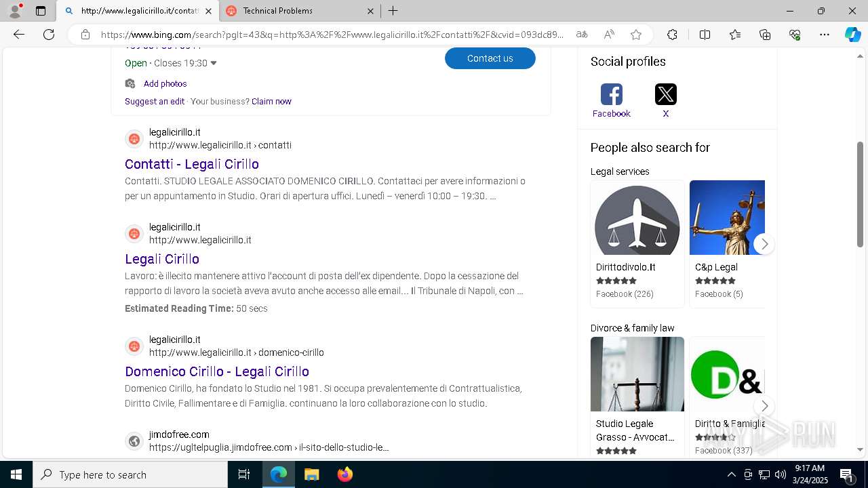Open Copilot icon in toolbar
Screen dimensions: 868x488
852,35
